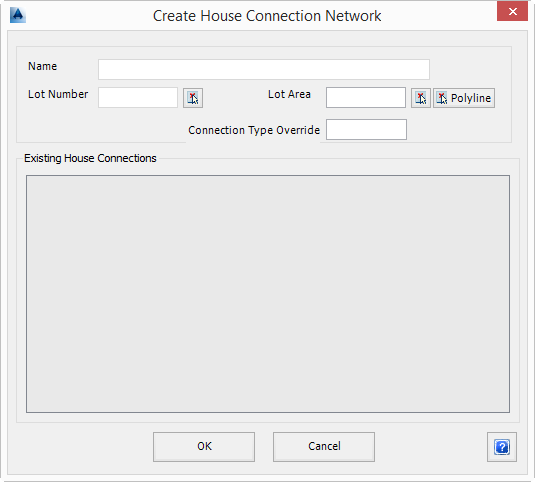Screen dimensions: 535x482
Task: Click the Existing House Connections list area
Action: coord(268,294)
